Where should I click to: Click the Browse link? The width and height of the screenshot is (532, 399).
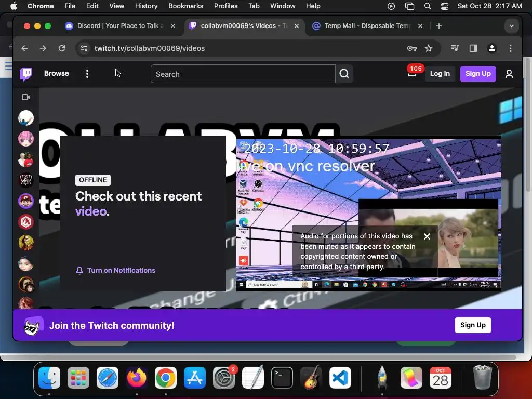56,74
